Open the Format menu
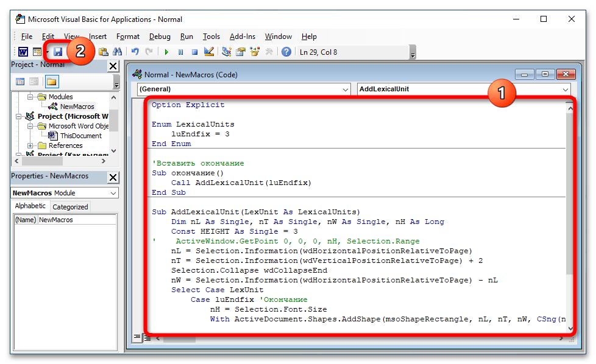 tap(128, 37)
